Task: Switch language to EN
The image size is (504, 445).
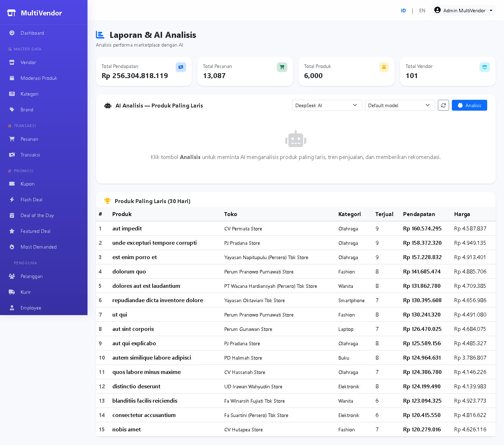Action: tap(422, 11)
